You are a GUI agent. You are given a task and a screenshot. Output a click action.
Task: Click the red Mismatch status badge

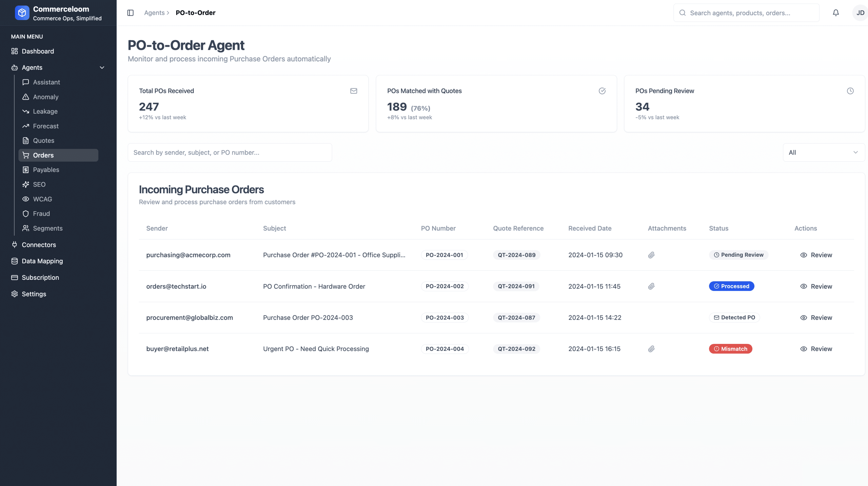pyautogui.click(x=730, y=349)
